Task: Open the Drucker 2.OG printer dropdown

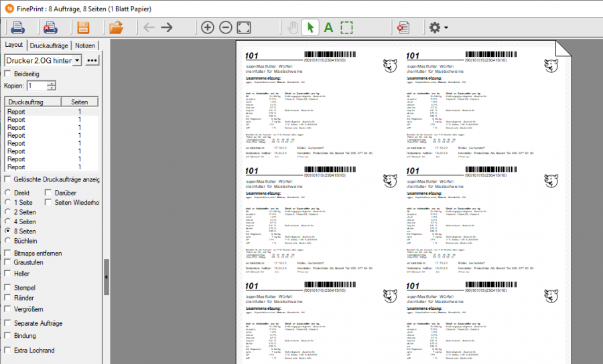Action: pos(77,60)
